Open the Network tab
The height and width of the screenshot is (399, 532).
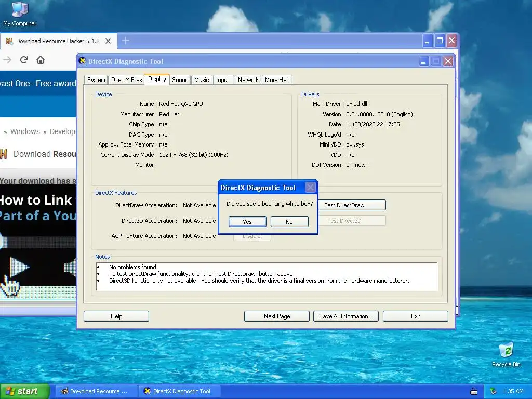[x=248, y=80]
